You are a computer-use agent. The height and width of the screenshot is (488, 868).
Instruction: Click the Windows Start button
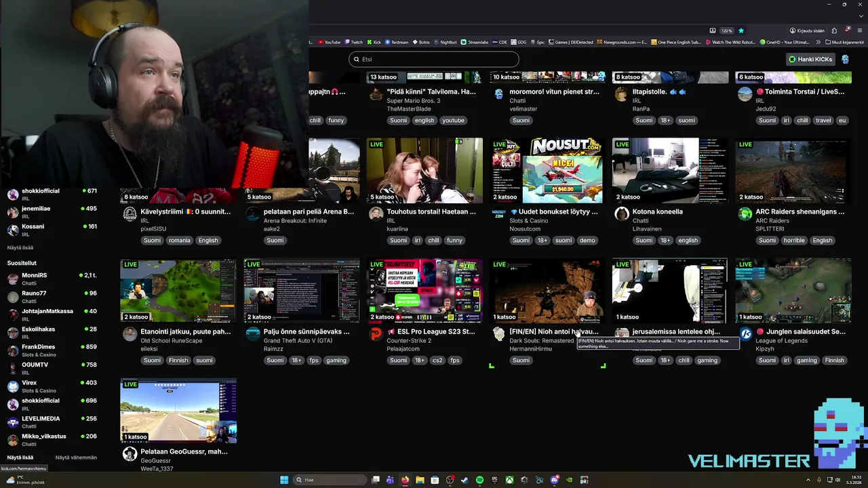tap(284, 480)
